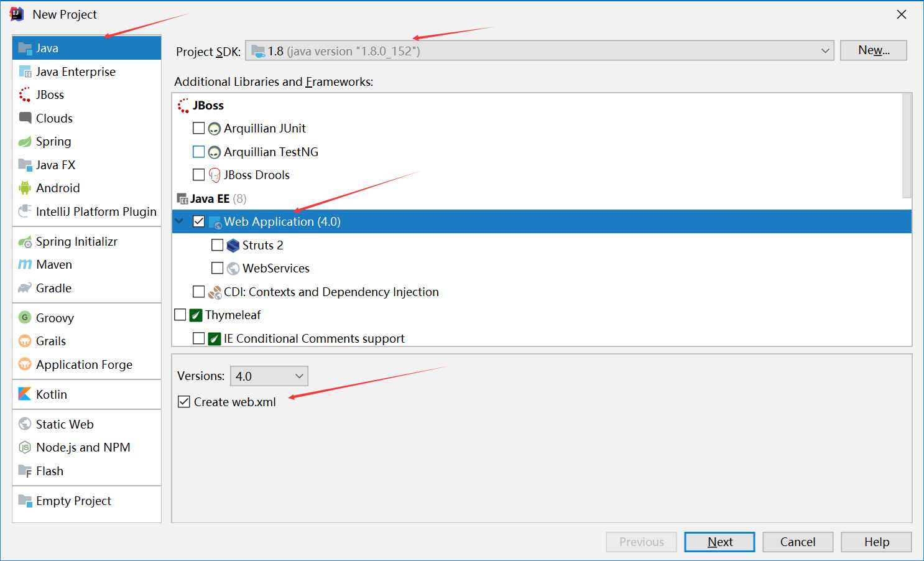Uncheck the Web Application checkbox

point(199,221)
